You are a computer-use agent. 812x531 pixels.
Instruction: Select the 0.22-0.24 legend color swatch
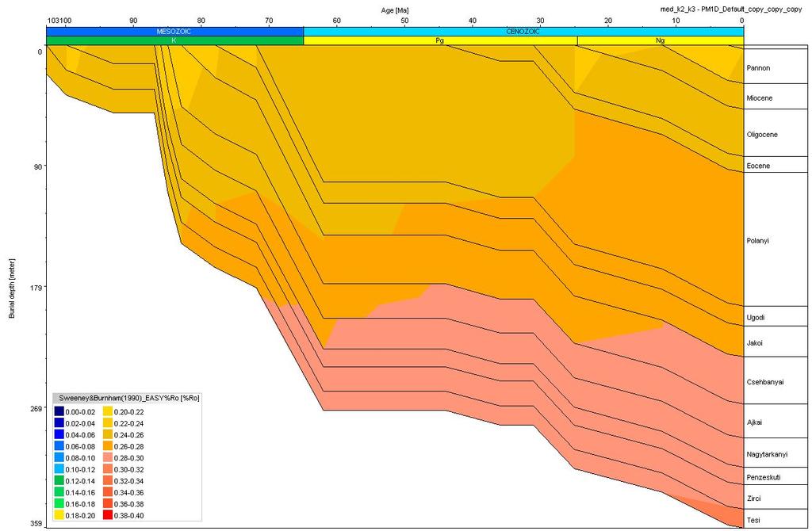point(108,423)
